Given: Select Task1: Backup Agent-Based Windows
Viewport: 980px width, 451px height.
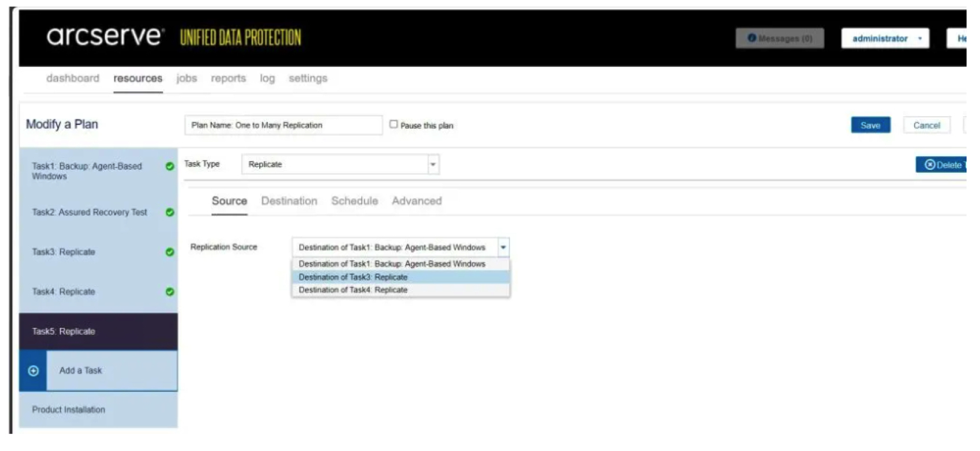Looking at the screenshot, I should point(98,171).
